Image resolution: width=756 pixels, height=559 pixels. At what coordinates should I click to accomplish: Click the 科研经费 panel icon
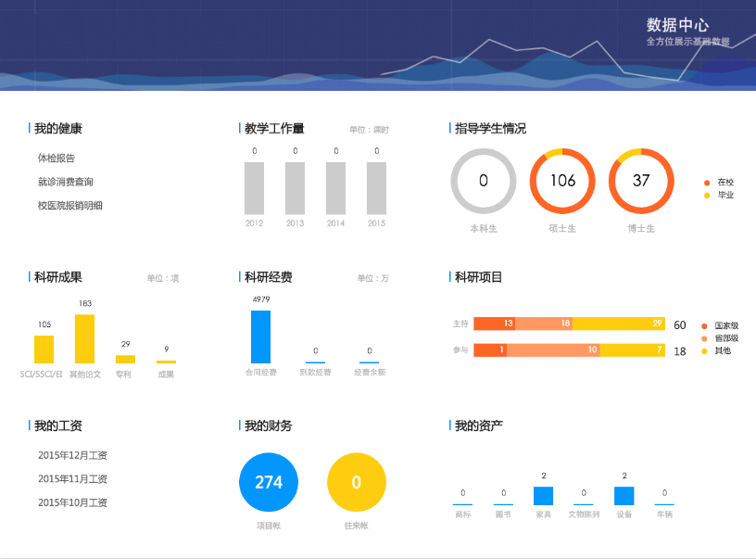click(240, 275)
